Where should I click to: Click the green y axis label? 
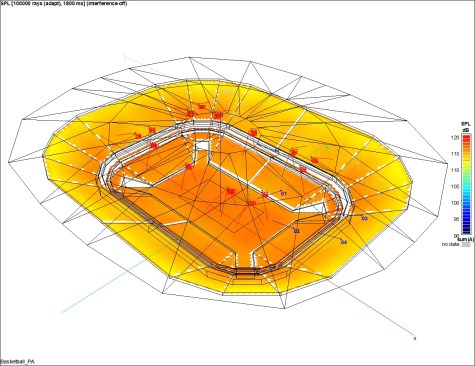pos(327,148)
